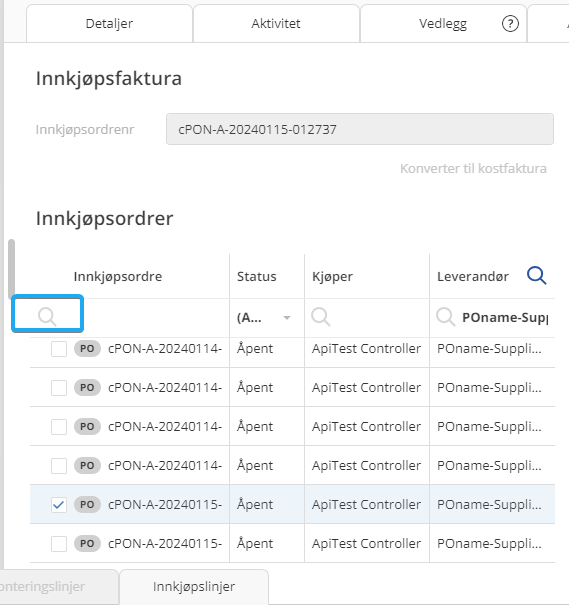Switch to the Aktivitet tab

pyautogui.click(x=276, y=24)
